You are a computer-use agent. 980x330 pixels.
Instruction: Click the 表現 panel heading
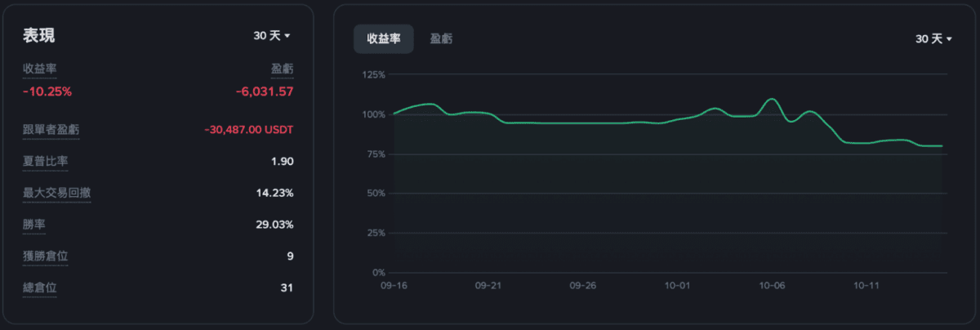pos(39,36)
